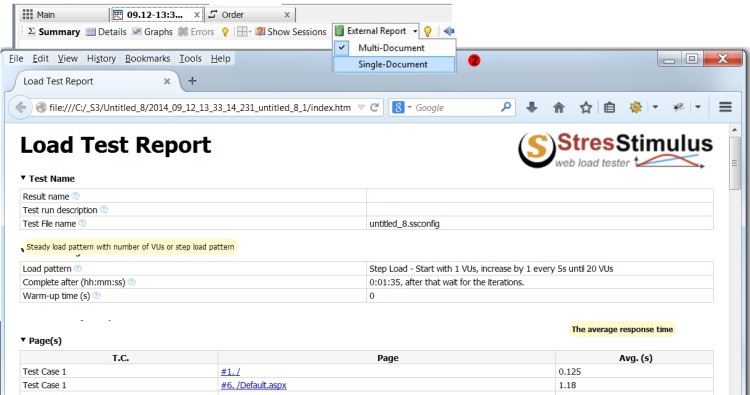Click help icon next to Warm-up time
The height and width of the screenshot is (395, 750).
(97, 296)
